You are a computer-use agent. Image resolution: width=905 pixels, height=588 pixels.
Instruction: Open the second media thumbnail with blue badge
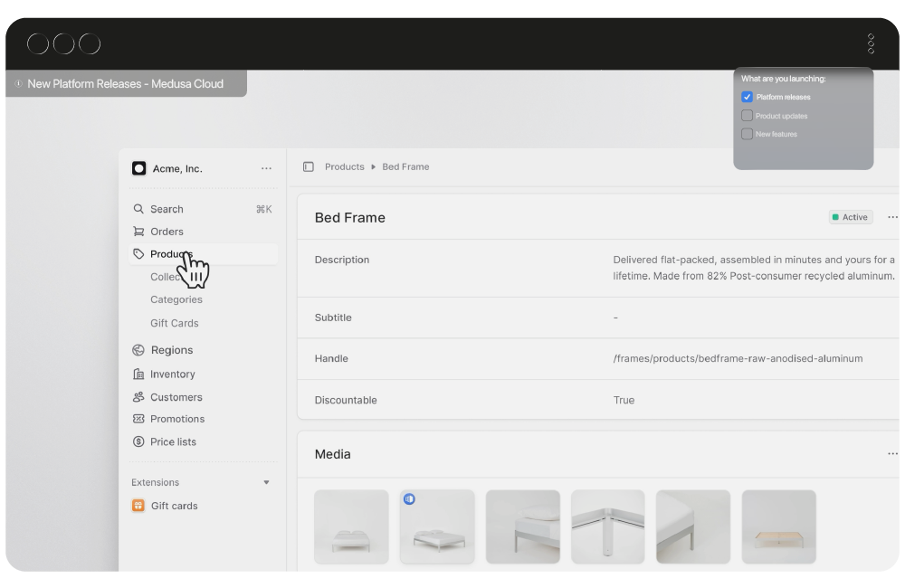pos(437,526)
